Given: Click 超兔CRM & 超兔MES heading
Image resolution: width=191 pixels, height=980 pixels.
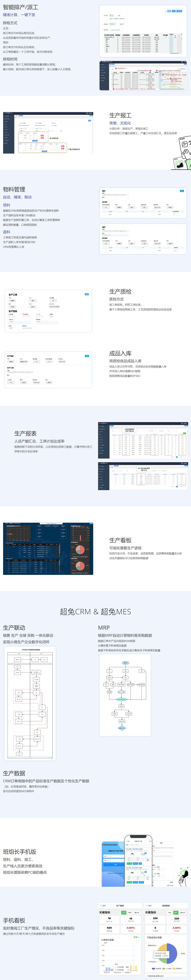Looking at the screenshot, I should coord(95,612).
